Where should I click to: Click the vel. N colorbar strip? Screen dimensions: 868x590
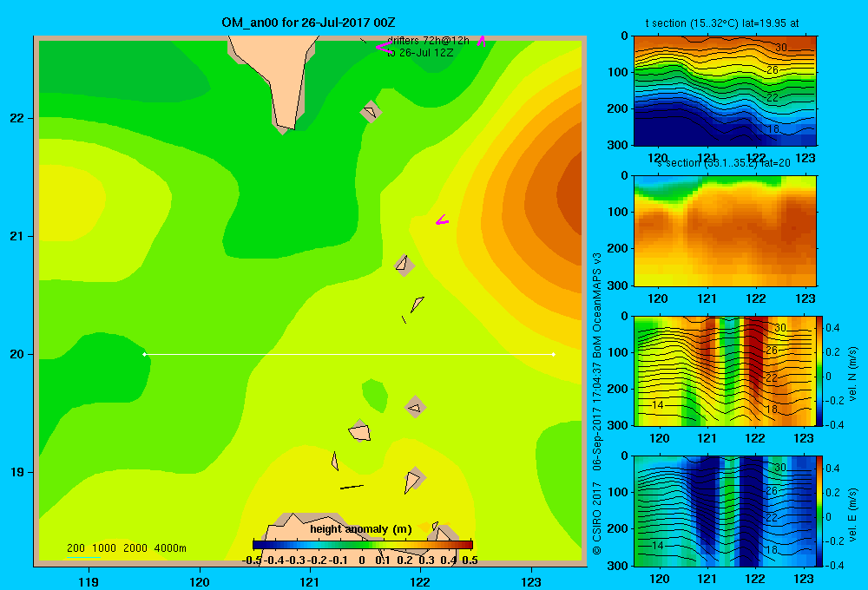(x=820, y=371)
